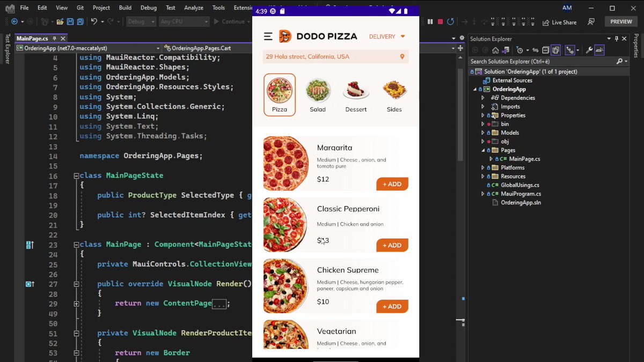Open the Build menu

[x=125, y=8]
